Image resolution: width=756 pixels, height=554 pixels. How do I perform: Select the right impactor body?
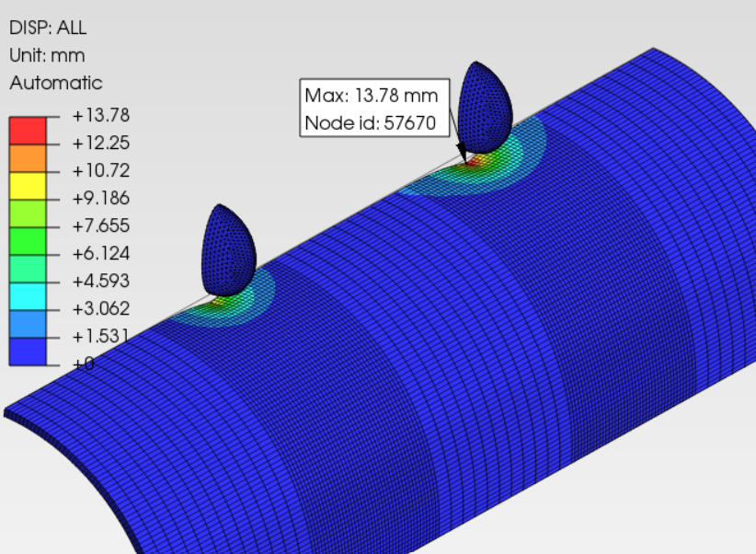pyautogui.click(x=484, y=106)
